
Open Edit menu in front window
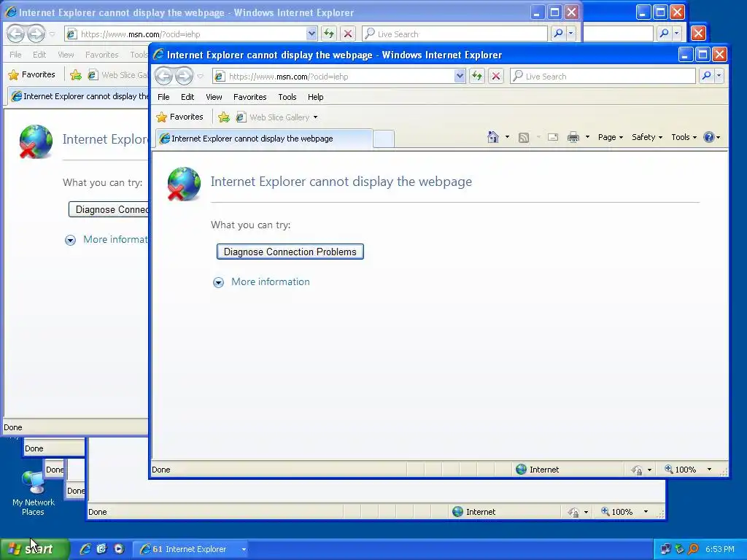(187, 97)
